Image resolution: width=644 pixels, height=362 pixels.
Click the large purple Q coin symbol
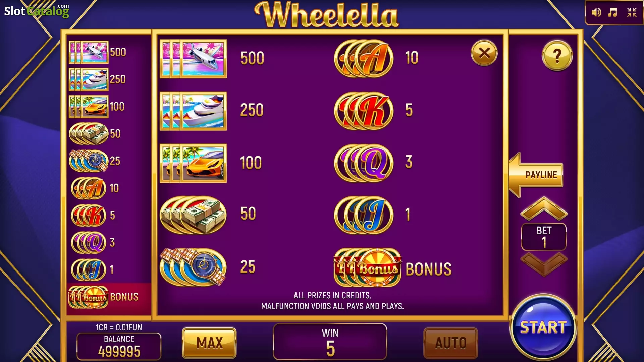[x=364, y=163]
